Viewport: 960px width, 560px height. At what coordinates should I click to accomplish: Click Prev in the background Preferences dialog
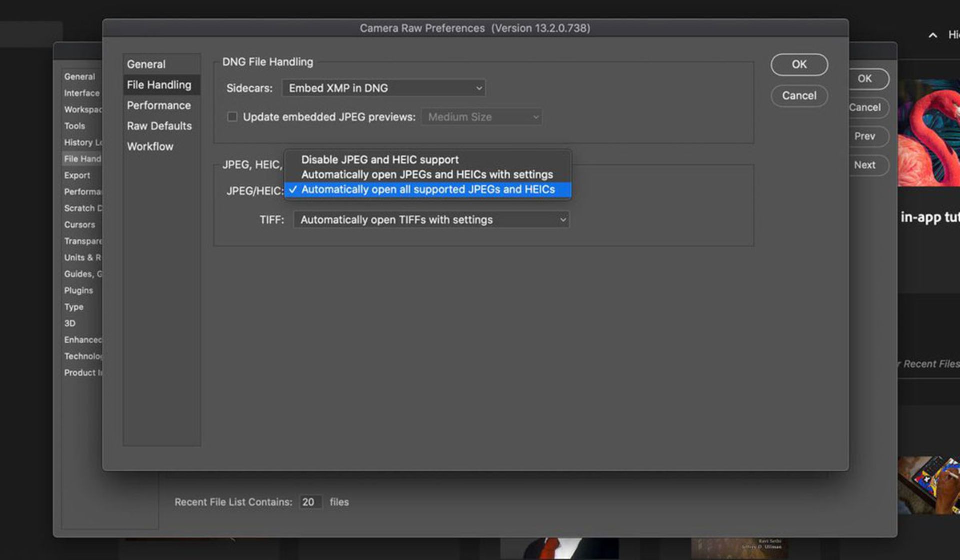[865, 136]
